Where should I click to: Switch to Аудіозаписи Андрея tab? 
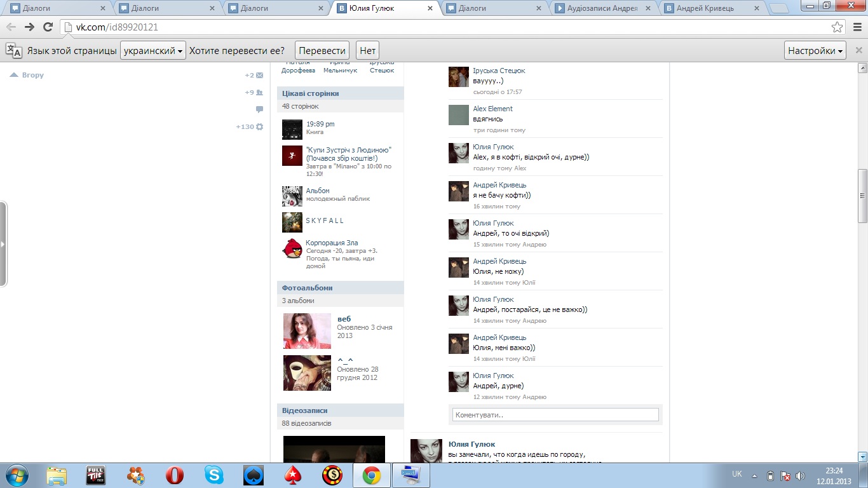pyautogui.click(x=602, y=8)
